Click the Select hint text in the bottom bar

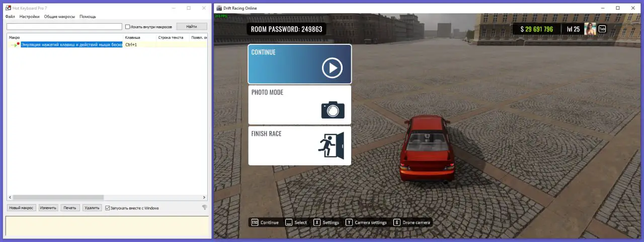tap(301, 222)
